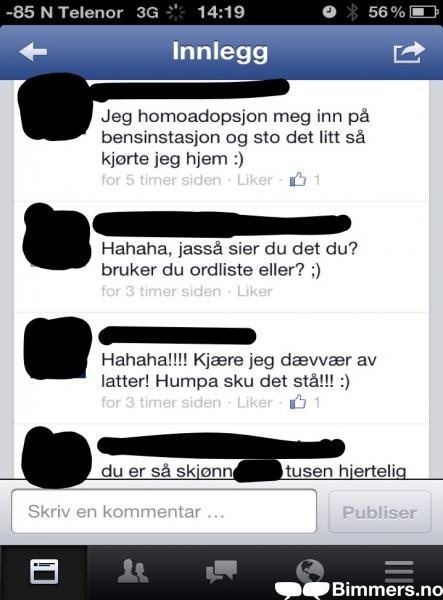Open the redacted name above "du er så skjønn"
Viewport: 443px width, 600px height.
tap(221, 445)
